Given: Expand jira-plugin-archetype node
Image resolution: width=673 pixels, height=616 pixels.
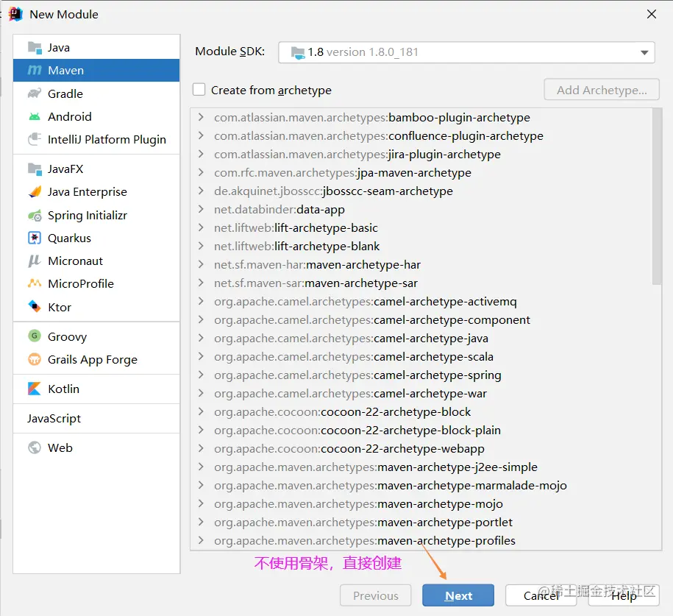Looking at the screenshot, I should (x=201, y=155).
